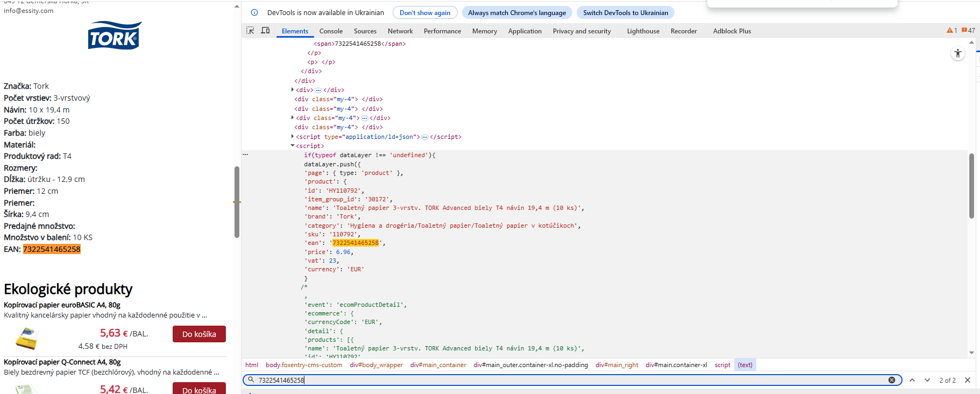Screen dimensions: 980x394
Task: Click the 'sku': '110792' code line
Action: click(332, 234)
